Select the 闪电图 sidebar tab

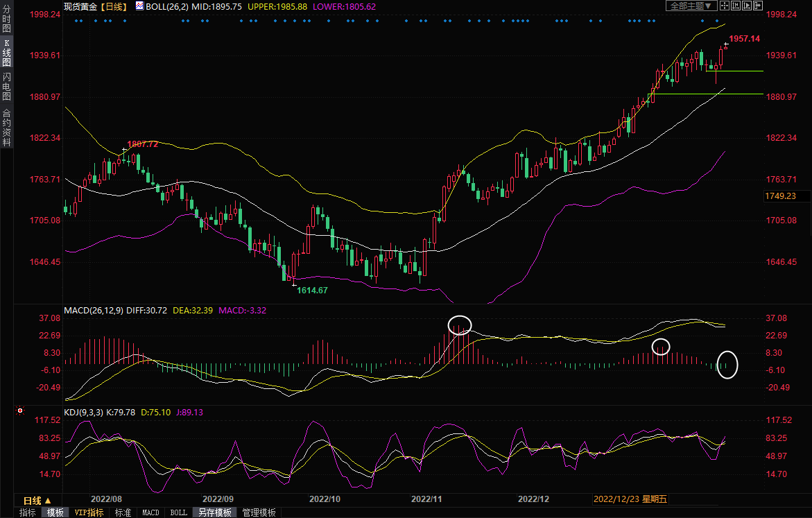tap(6, 87)
